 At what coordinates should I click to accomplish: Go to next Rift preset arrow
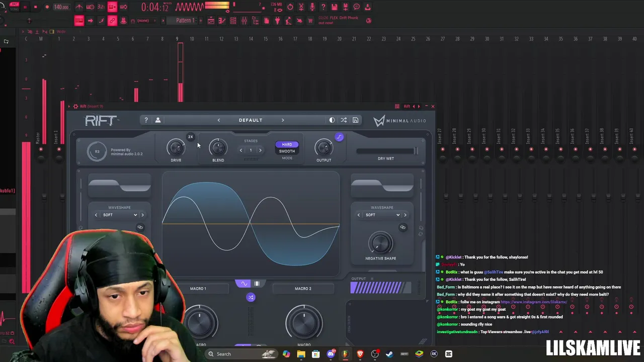[283, 120]
